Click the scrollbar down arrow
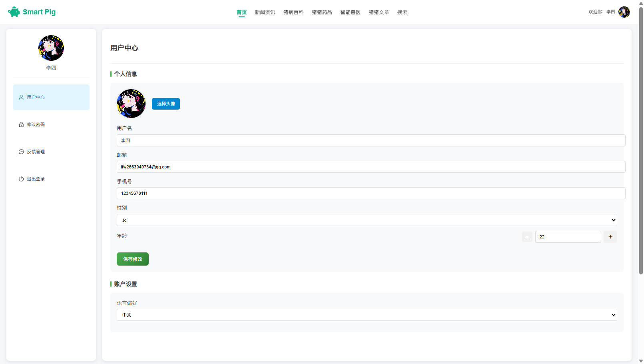 [x=641, y=361]
